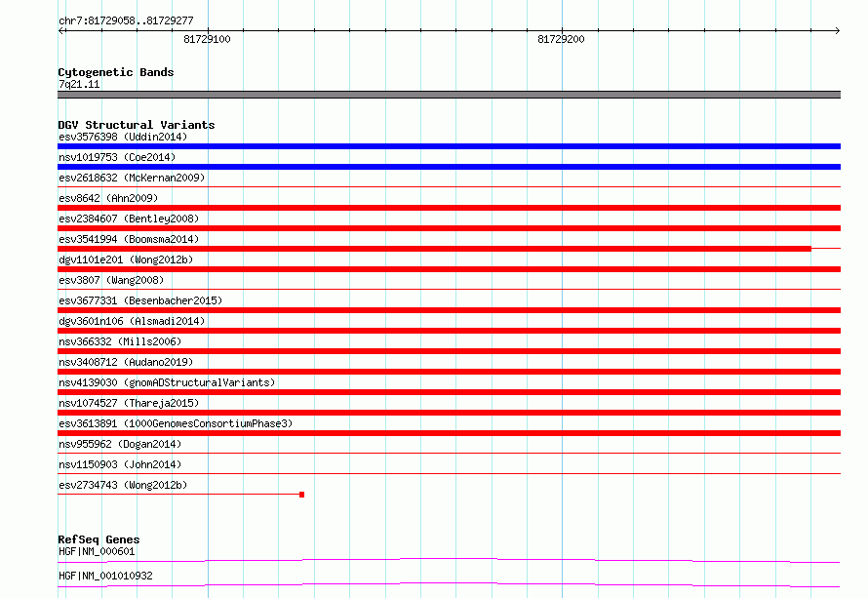
Task: Click nsv4139030 (gnomADStructuralVariants) label
Action: (x=167, y=382)
